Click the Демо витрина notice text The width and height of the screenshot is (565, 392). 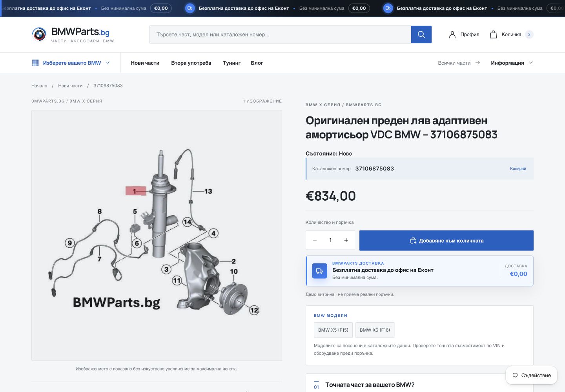point(350,294)
